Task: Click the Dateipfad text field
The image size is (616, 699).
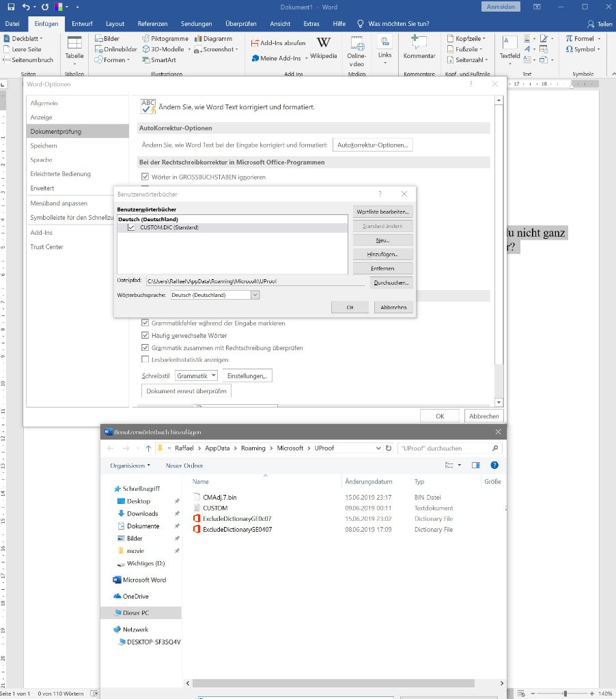Action: click(x=255, y=281)
